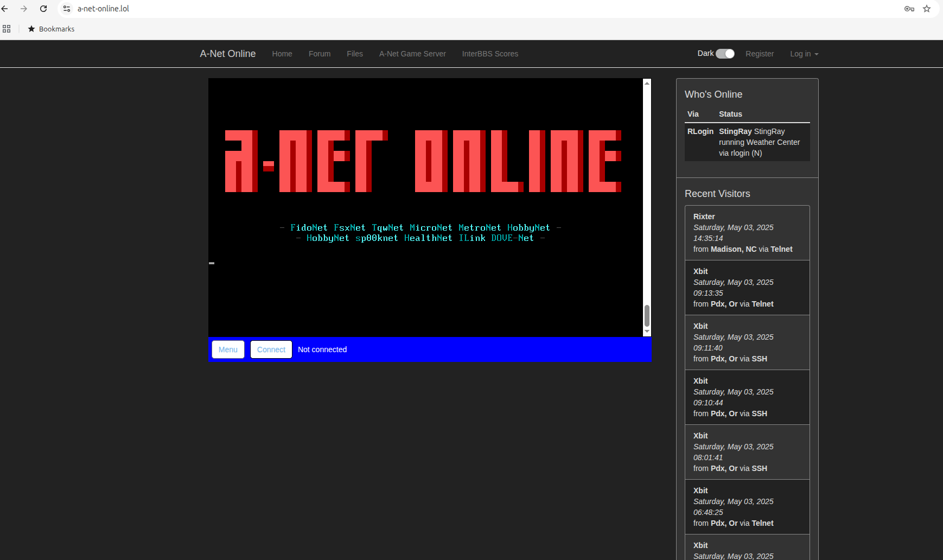
Task: Open site information icon in address bar
Action: [x=67, y=9]
